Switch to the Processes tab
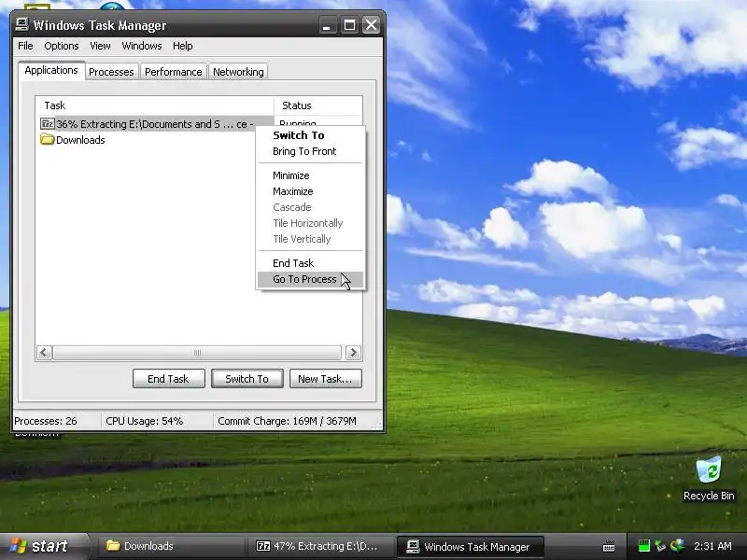747x560 pixels. 111,72
